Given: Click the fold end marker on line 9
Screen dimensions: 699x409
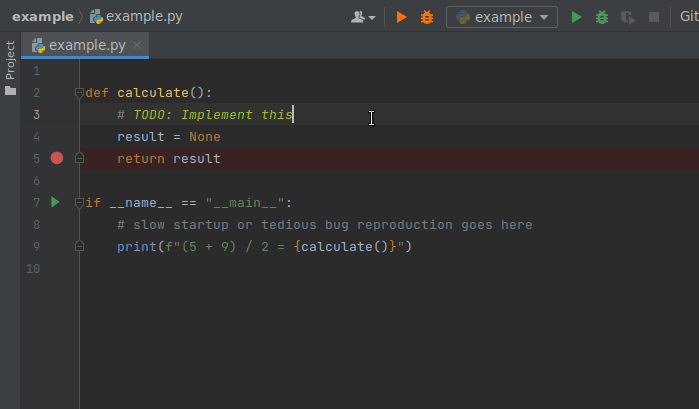Looking at the screenshot, I should [79, 246].
